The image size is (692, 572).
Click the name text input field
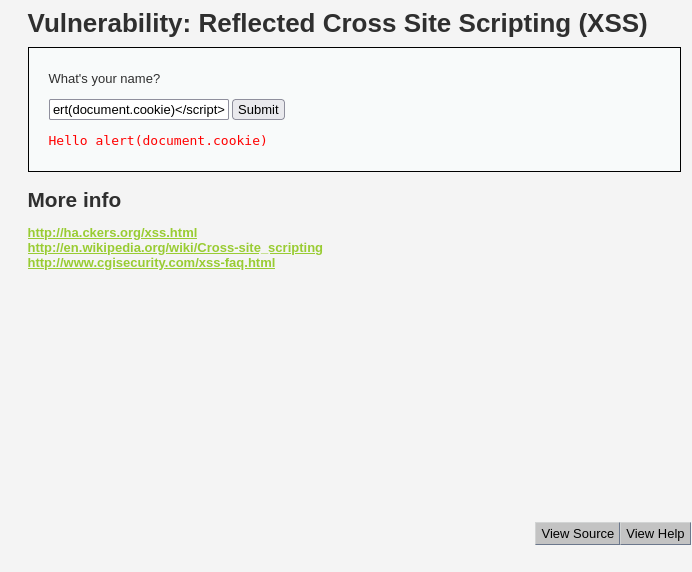pos(139,109)
